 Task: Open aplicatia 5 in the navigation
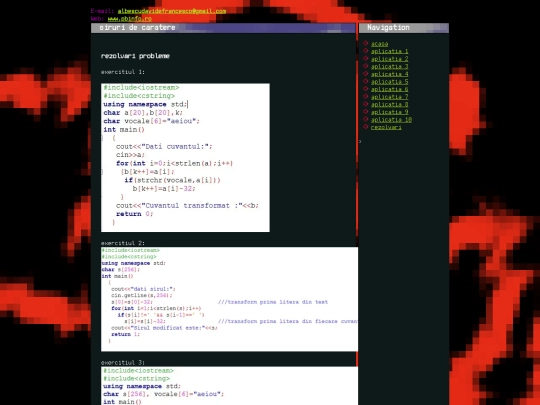390,82
